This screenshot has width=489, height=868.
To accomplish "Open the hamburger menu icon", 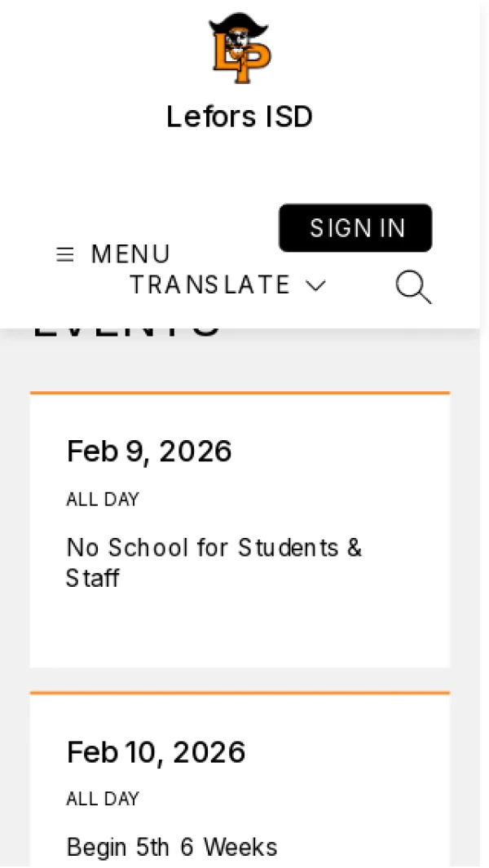I will point(65,255).
